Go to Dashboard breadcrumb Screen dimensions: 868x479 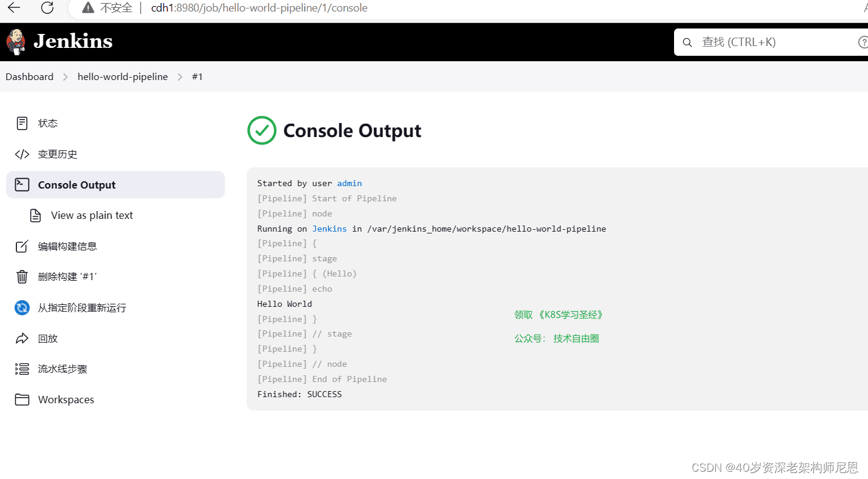[x=30, y=76]
